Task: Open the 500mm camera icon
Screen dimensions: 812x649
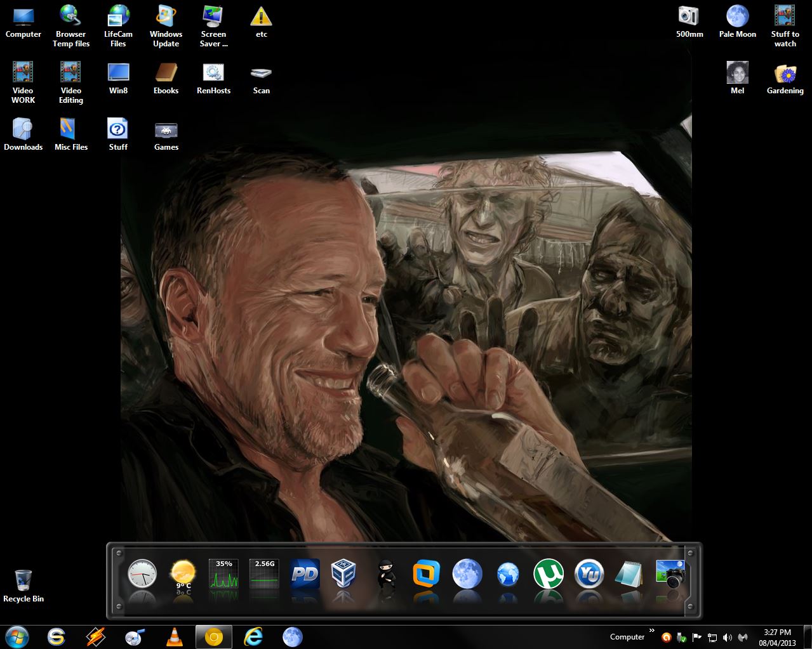Action: tap(689, 22)
